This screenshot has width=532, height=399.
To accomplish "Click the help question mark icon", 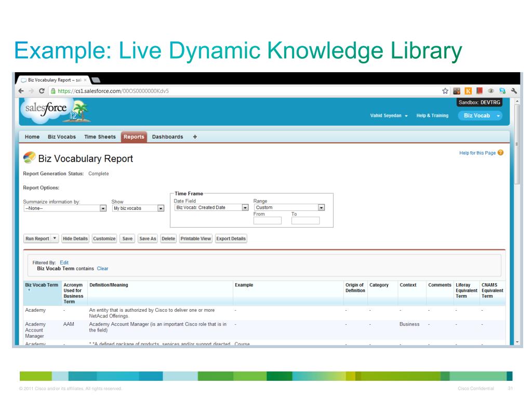I will tap(500, 153).
